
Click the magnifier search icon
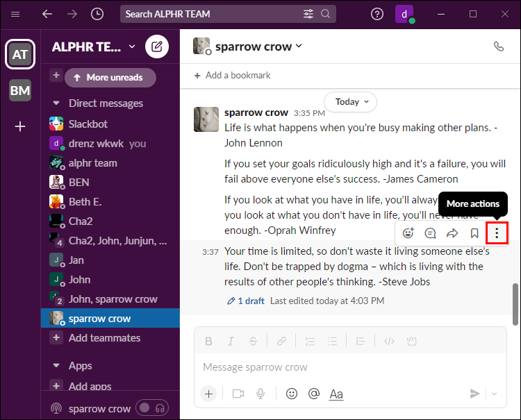[x=326, y=14]
